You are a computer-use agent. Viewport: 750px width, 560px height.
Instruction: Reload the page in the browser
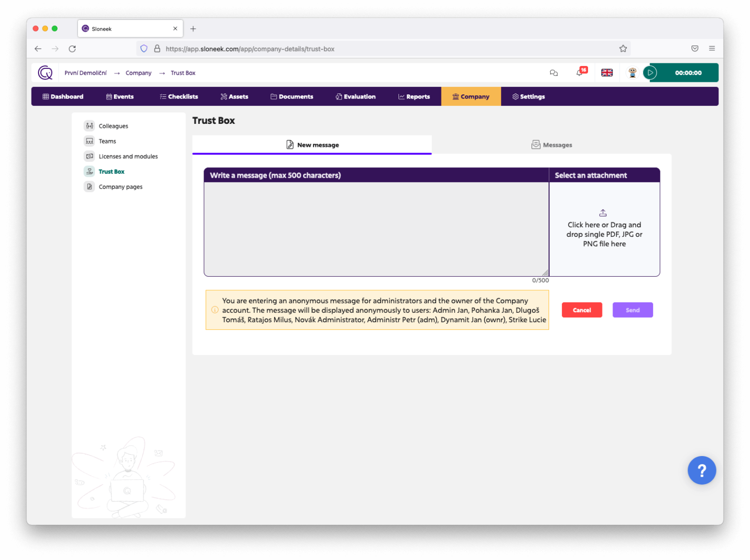pyautogui.click(x=72, y=49)
